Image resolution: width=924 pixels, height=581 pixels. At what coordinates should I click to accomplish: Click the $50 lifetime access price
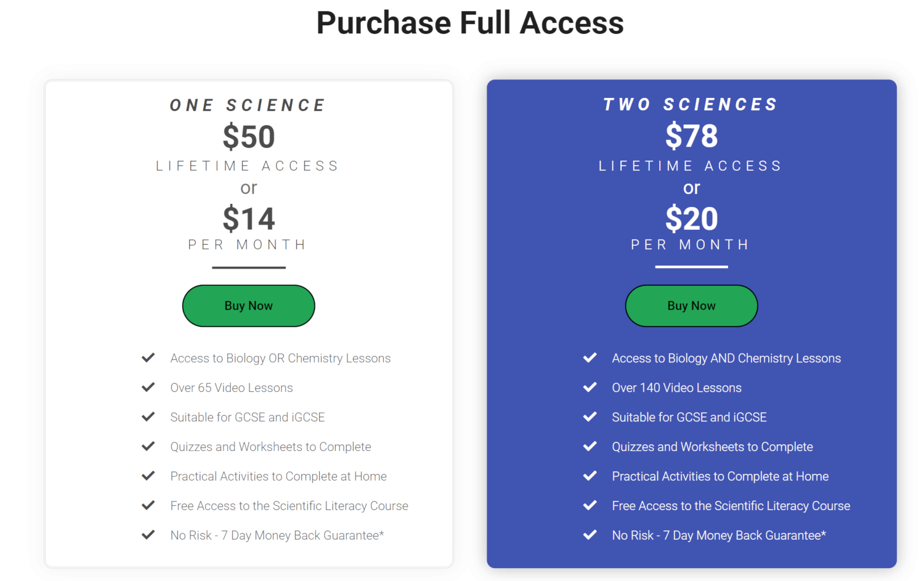249,137
